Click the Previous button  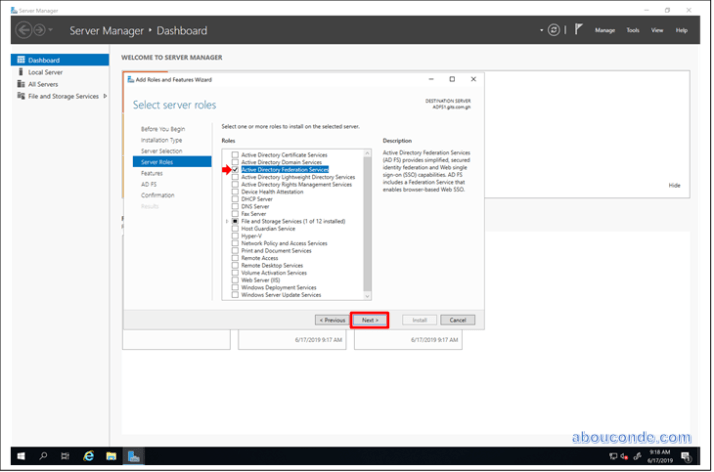332,320
